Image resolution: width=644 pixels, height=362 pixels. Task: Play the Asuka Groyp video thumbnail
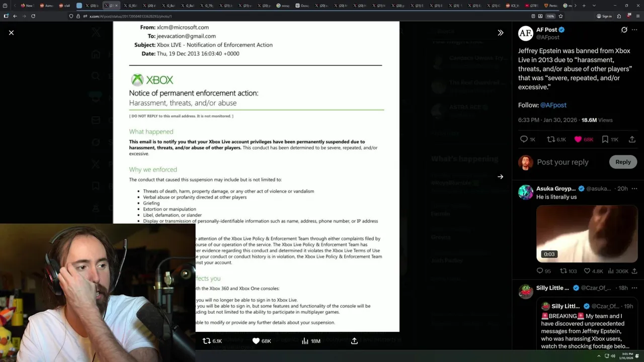[x=587, y=234]
